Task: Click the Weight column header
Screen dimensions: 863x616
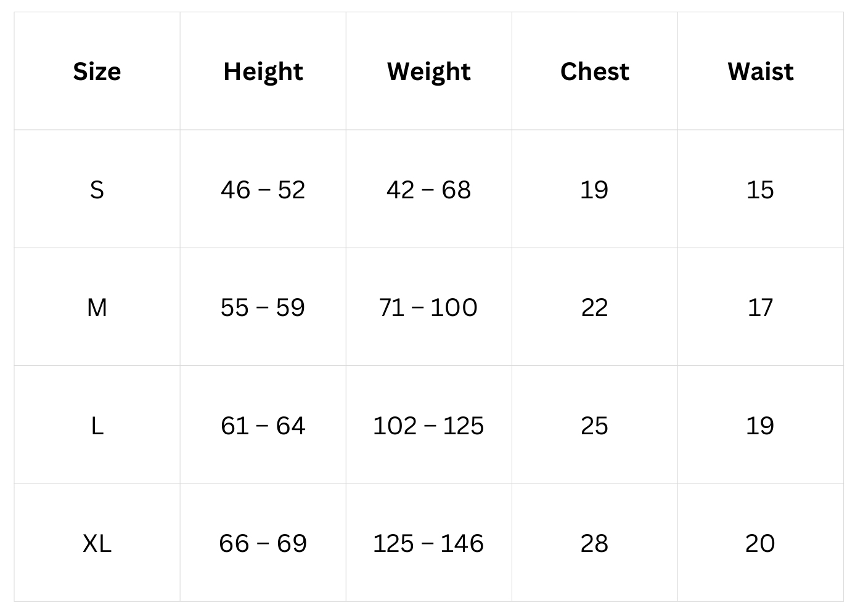Action: [429, 71]
